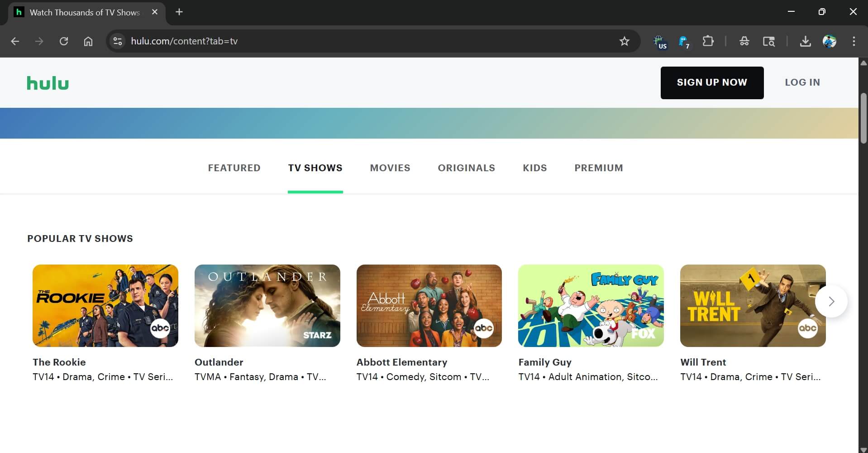Open the Extensions puzzle-piece menu

pyautogui.click(x=708, y=41)
